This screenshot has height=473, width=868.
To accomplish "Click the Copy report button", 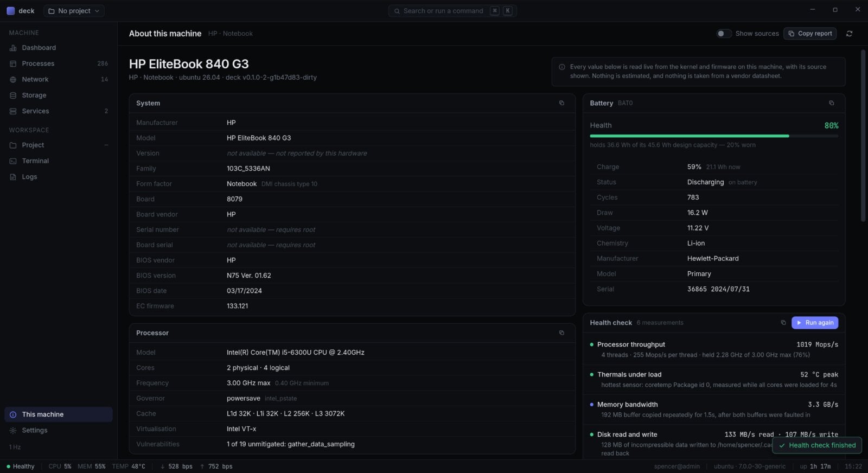I will [810, 34].
